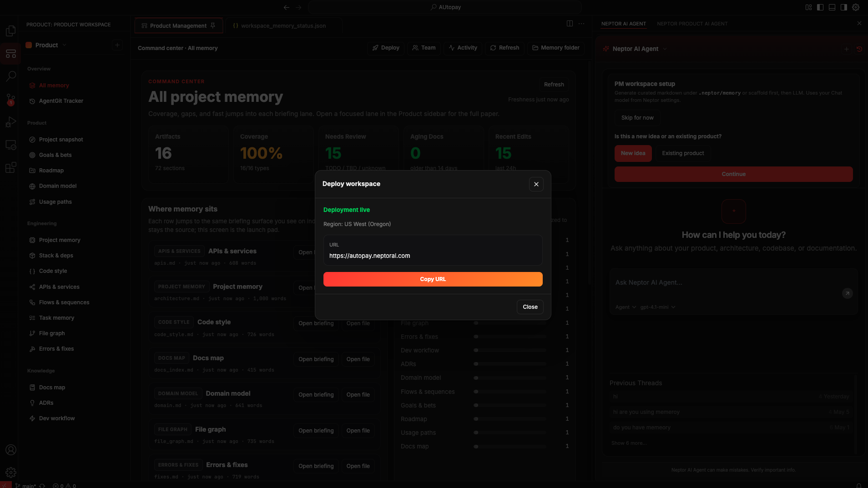Open the Extensions icon in activity bar
Image resolution: width=868 pixels, height=488 pixels.
click(x=10, y=168)
